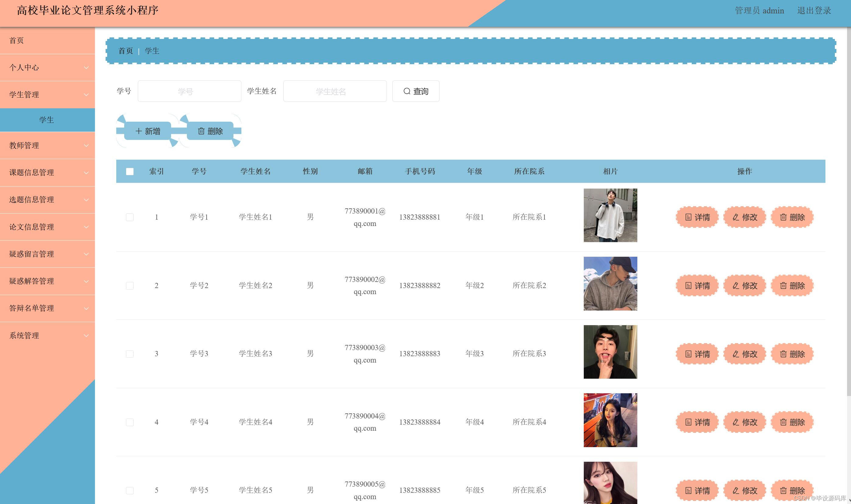This screenshot has height=504, width=851.
Task: Expand the 系统管理 menu chevron
Action: pyautogui.click(x=86, y=335)
